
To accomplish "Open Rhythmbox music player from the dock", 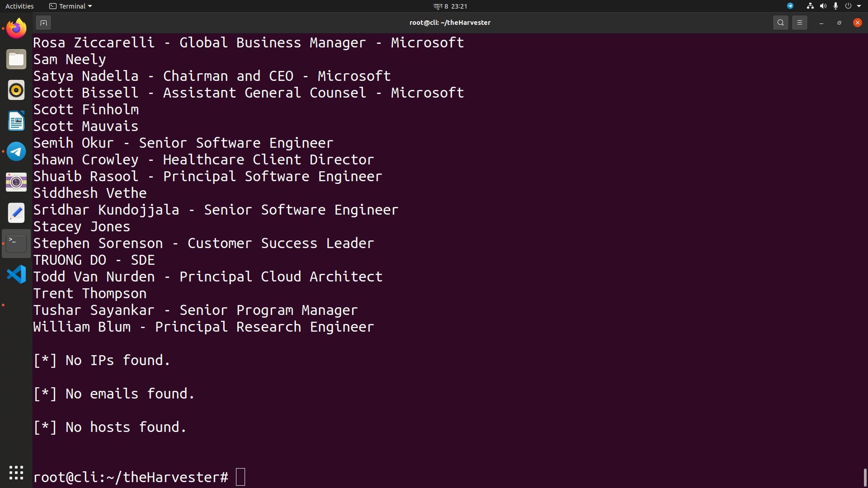I will point(16,90).
